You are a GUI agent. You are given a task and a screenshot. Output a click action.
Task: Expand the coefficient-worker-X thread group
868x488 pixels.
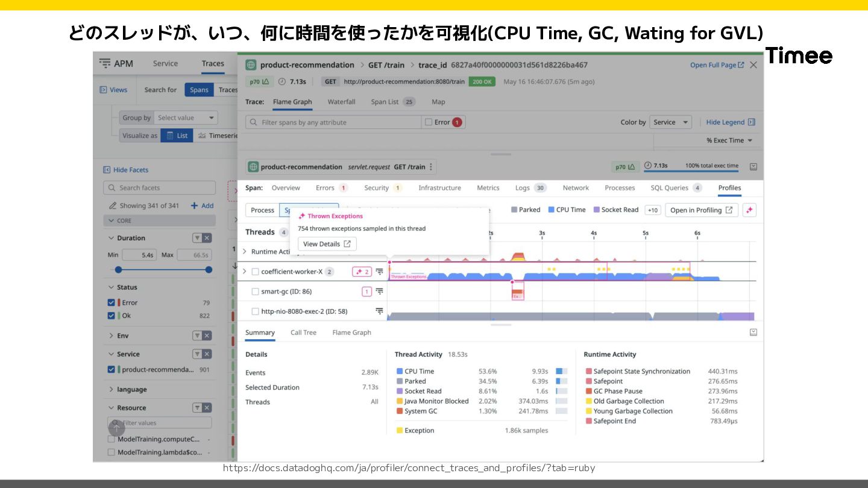pyautogui.click(x=244, y=272)
